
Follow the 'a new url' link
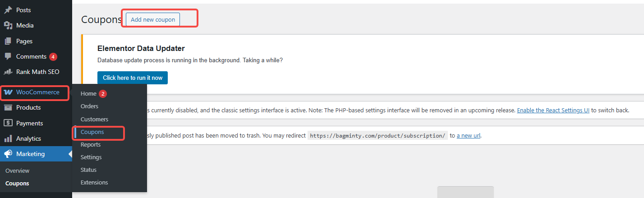click(x=468, y=135)
